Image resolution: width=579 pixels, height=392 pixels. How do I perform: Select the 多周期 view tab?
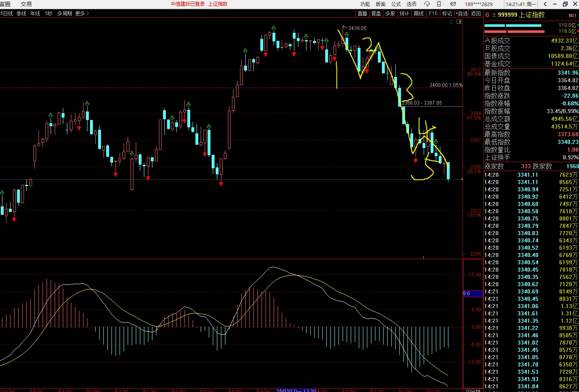click(64, 13)
